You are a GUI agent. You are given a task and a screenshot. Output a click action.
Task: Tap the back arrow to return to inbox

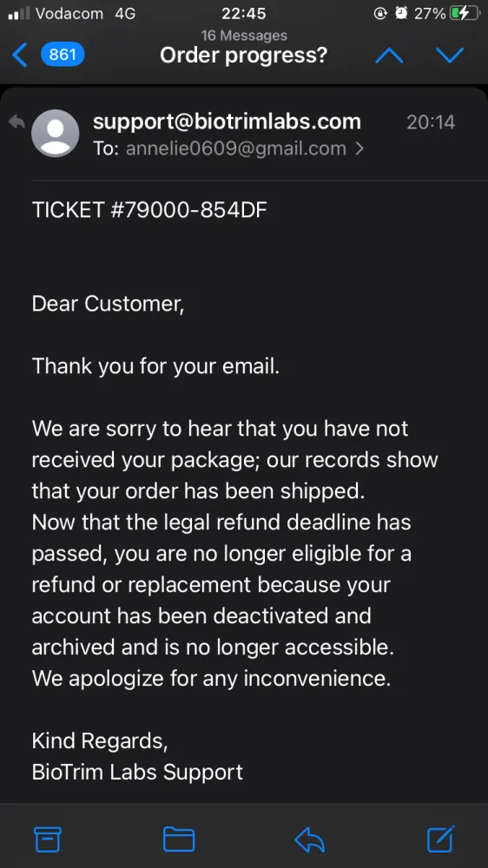pyautogui.click(x=19, y=56)
